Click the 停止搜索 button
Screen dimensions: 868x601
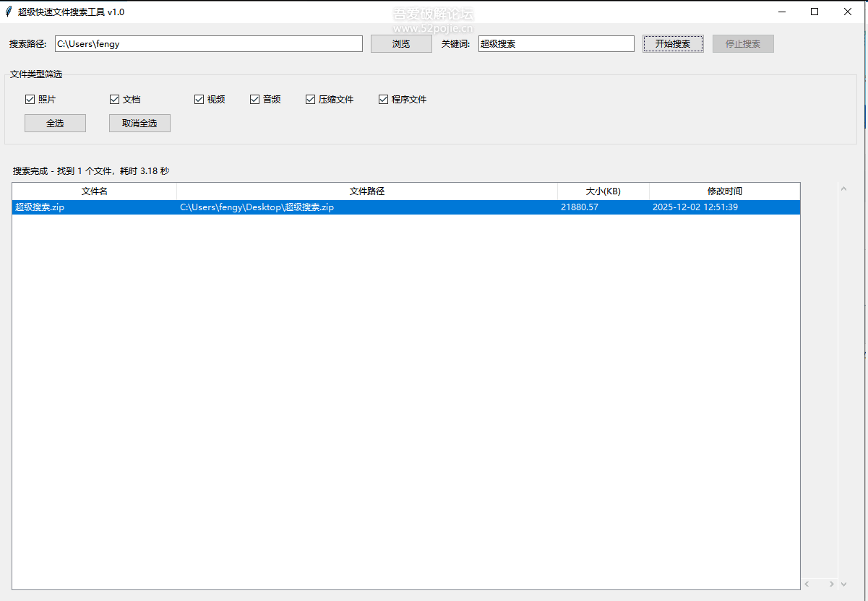[x=743, y=44]
